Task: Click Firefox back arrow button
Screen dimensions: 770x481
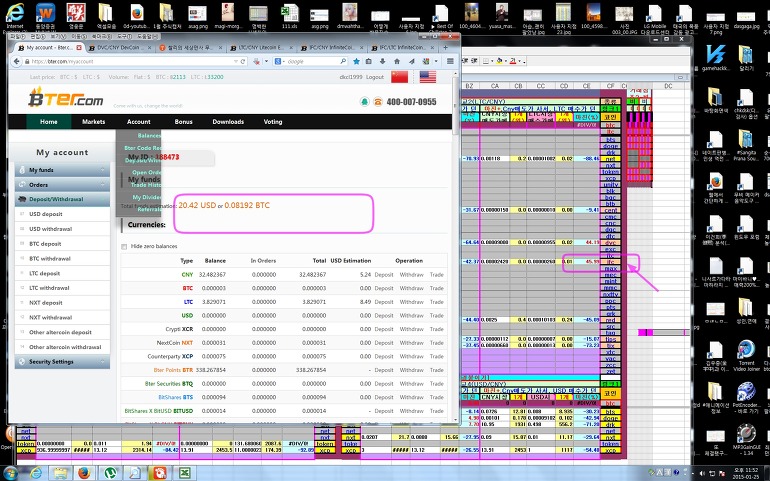Action: [x=17, y=61]
